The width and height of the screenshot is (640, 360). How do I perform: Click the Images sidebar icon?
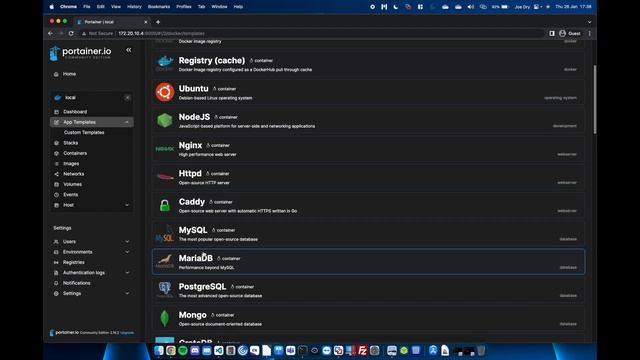coord(56,164)
